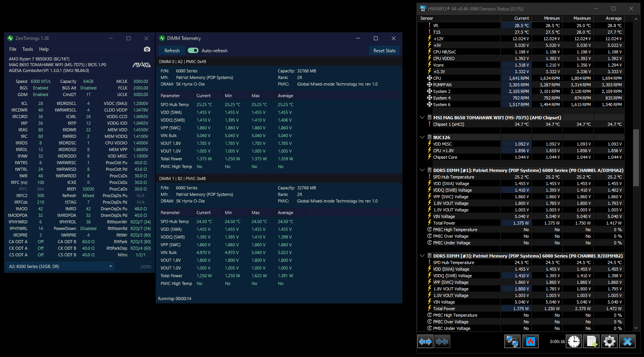
Task: Click the AGESA ComboAm5PI 1.3.0.1 version text
Action: click(x=49, y=70)
